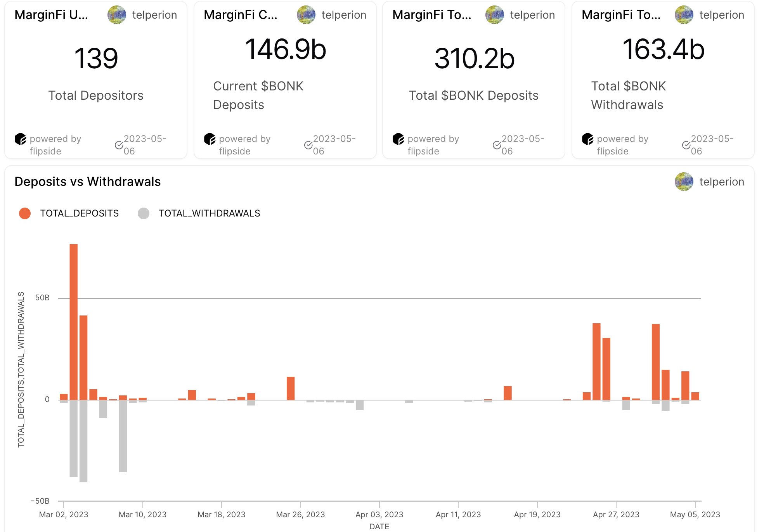Click the Flipside logo on Total $BONK Deposits card
Viewport: 764px width, 532px height.
tap(398, 139)
